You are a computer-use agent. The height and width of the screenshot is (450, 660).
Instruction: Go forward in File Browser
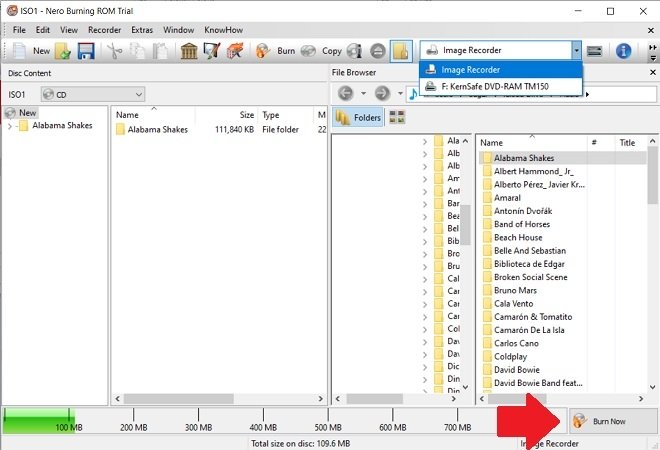[x=382, y=93]
